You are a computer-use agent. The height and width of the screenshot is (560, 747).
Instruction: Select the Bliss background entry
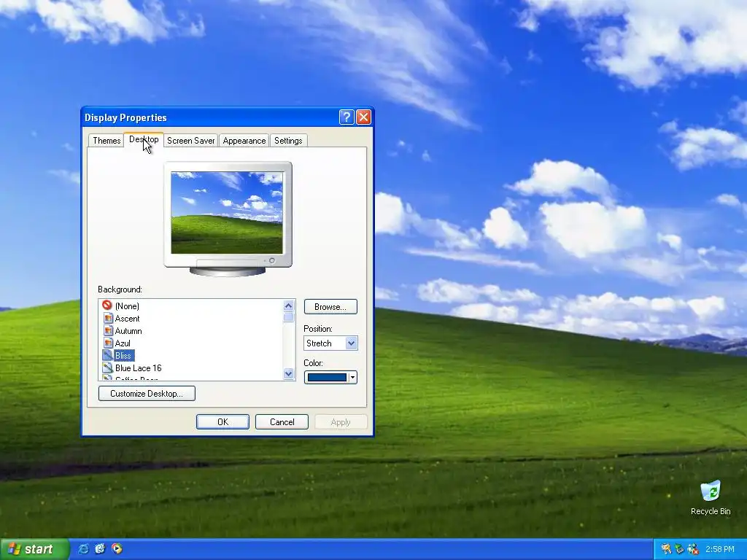pyautogui.click(x=123, y=355)
